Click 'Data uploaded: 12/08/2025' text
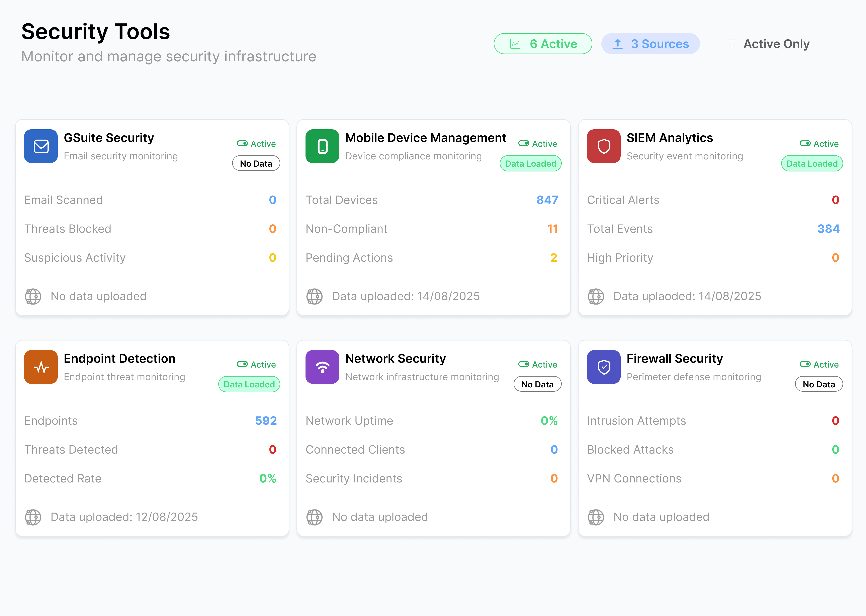Image resolution: width=866 pixels, height=616 pixels. tap(124, 517)
